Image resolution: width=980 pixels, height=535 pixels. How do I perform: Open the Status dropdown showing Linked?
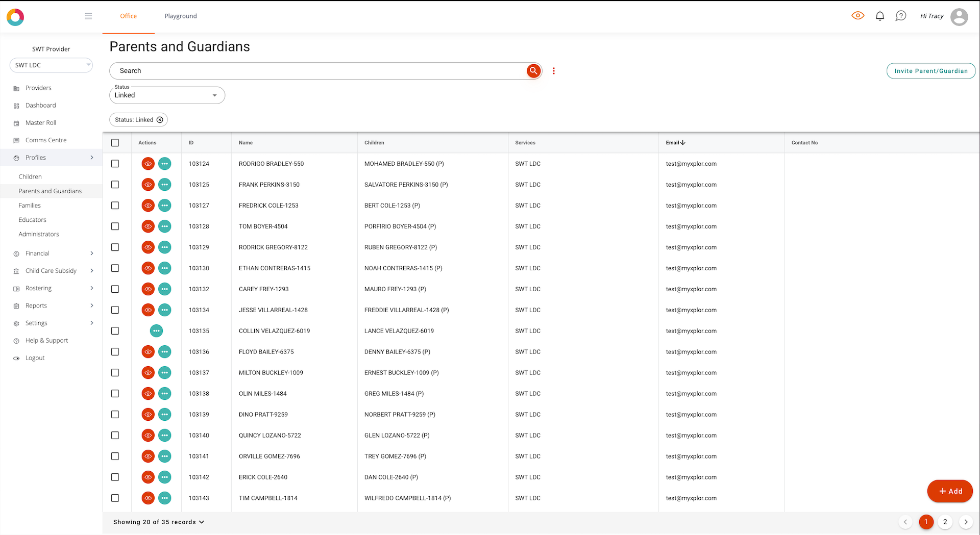(x=167, y=95)
